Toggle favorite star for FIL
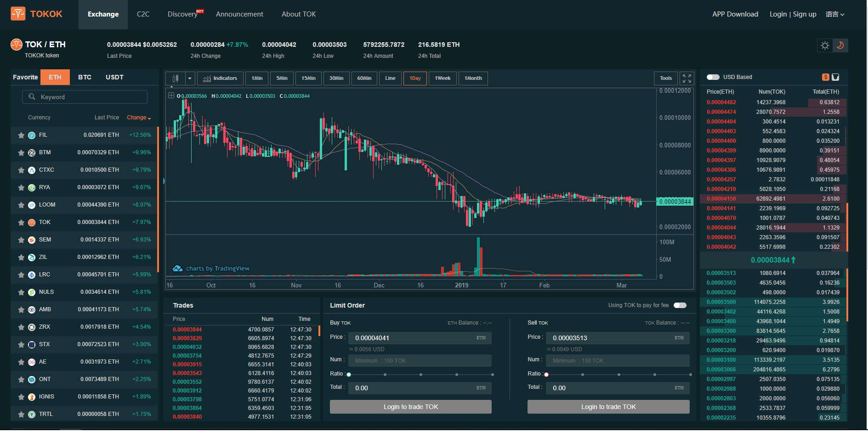 (x=21, y=135)
